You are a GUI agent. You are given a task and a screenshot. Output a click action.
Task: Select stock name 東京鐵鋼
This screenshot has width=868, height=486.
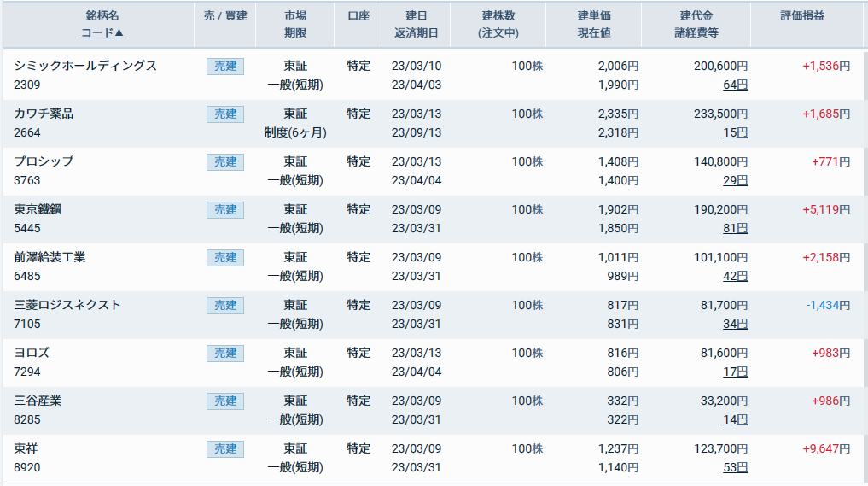coord(38,209)
